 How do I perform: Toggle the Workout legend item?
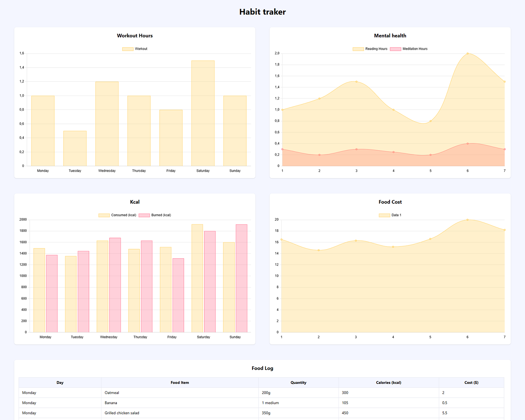tap(135, 49)
